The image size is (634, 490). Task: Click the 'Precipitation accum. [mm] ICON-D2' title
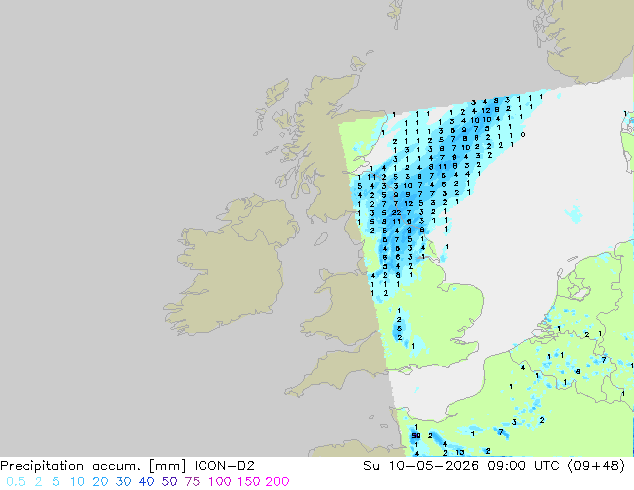point(127,466)
